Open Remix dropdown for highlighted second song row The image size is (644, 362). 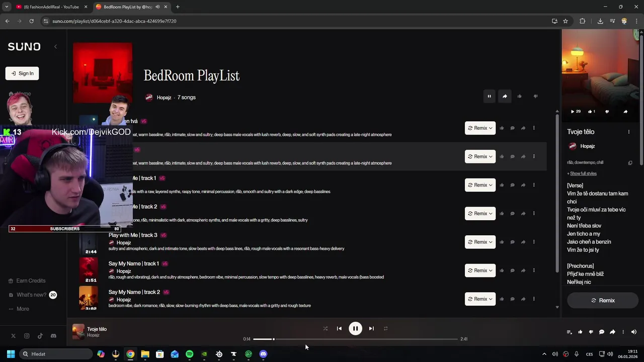pos(480,156)
